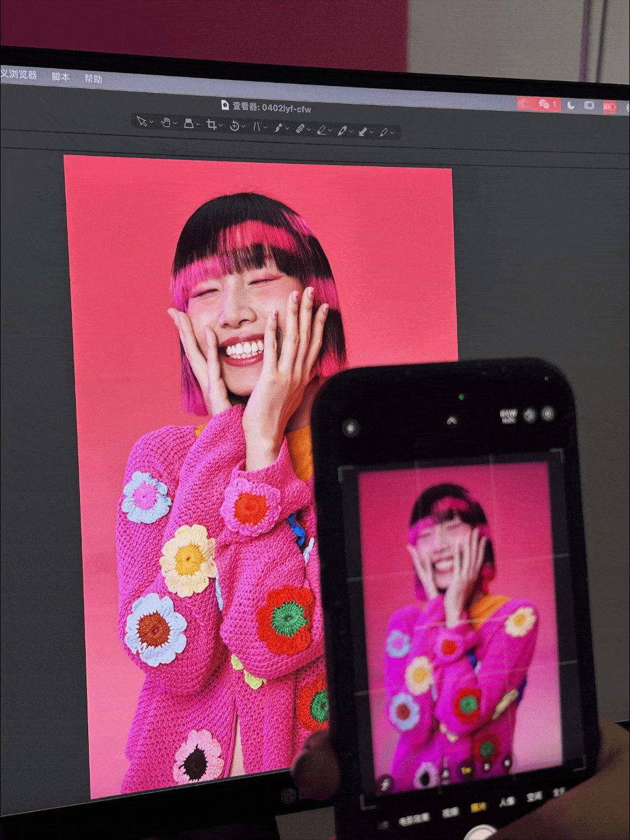Expand the Rotate tool dropdown chevron
The image size is (630, 840).
(x=244, y=127)
